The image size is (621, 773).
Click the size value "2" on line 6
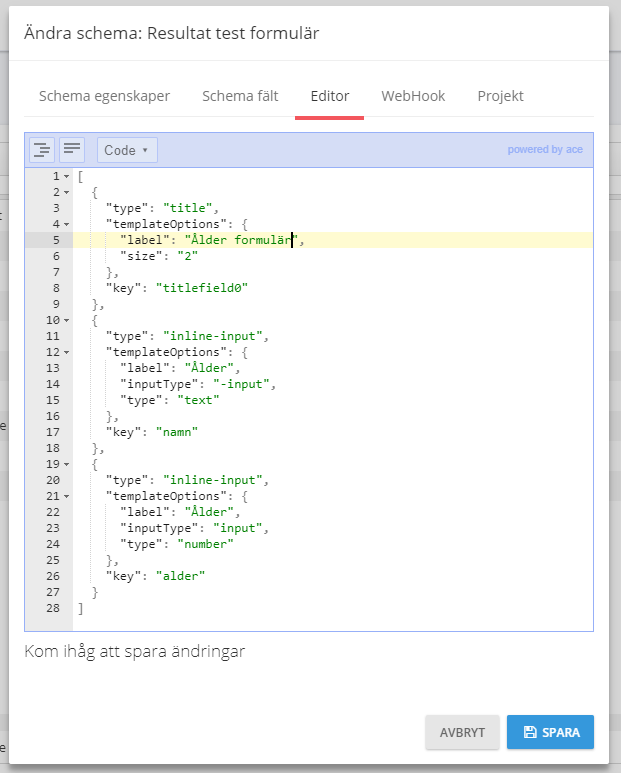(188, 256)
